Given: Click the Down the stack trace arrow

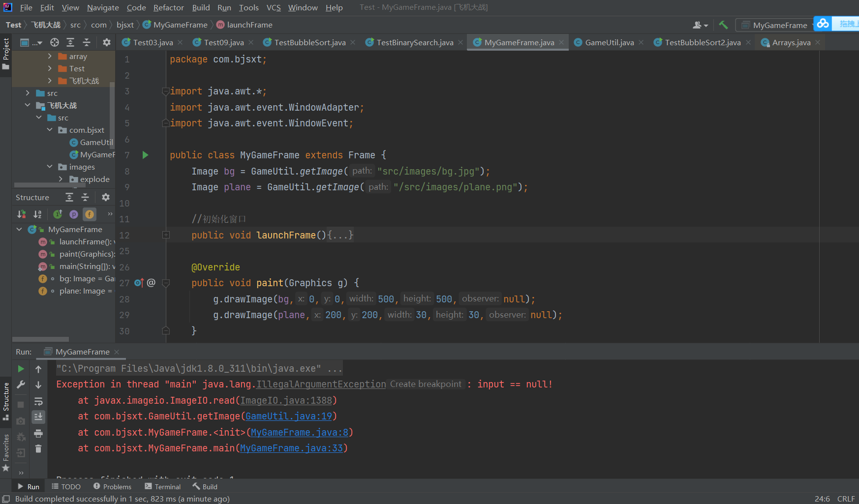Looking at the screenshot, I should point(38,385).
